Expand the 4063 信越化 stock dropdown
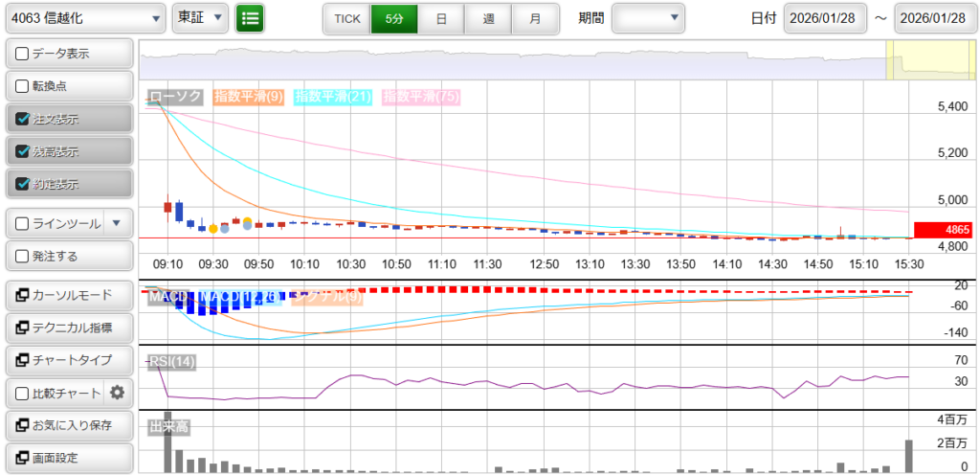The width and height of the screenshot is (980, 475). point(85,18)
